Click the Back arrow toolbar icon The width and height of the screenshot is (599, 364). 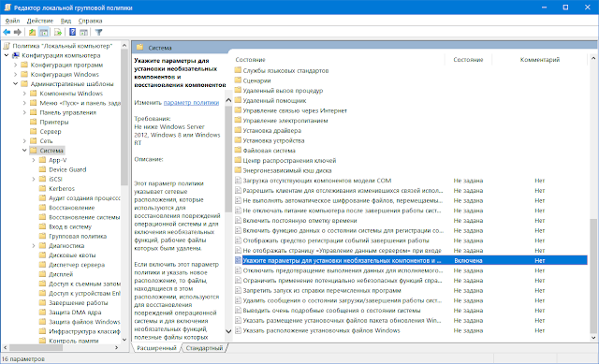(x=7, y=32)
